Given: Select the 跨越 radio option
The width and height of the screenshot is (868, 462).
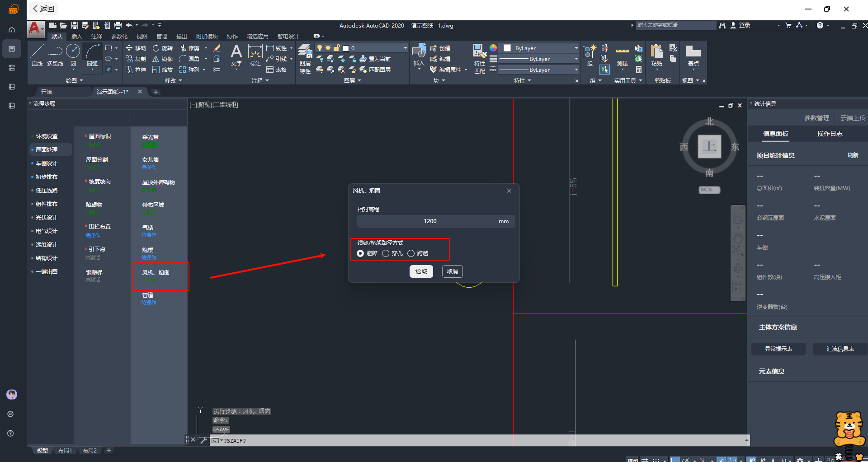Looking at the screenshot, I should (x=411, y=253).
